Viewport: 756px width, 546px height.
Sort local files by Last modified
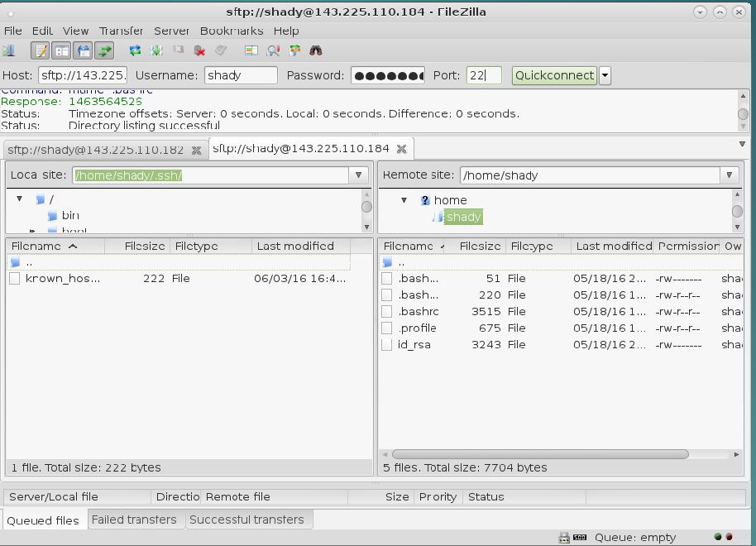click(301, 246)
